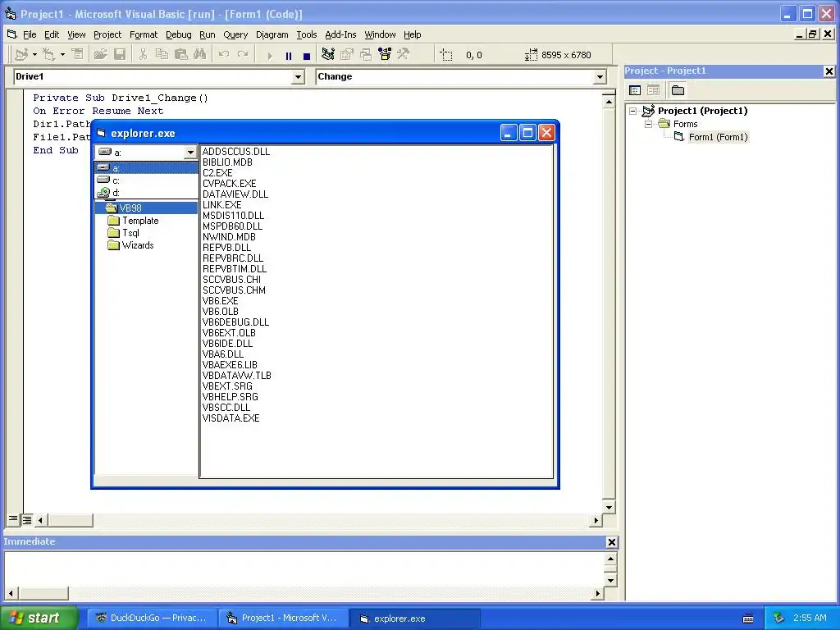
Task: Open the Add-Ins menu
Action: 340,34
